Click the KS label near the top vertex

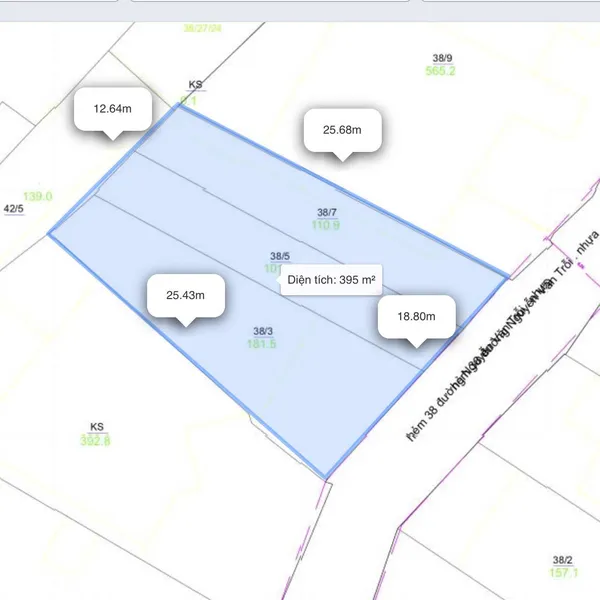[195, 87]
